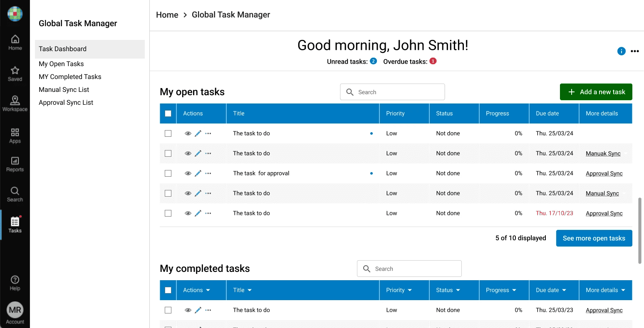Open My Open Tasks in the side menu

[61, 64]
